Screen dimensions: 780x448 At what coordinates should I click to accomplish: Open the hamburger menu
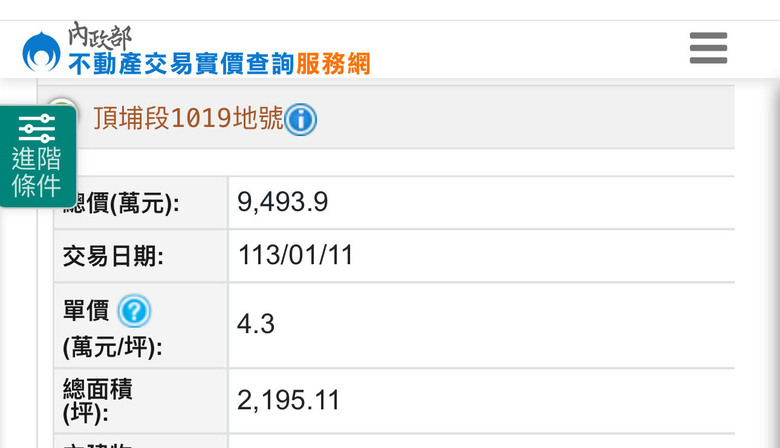708,48
